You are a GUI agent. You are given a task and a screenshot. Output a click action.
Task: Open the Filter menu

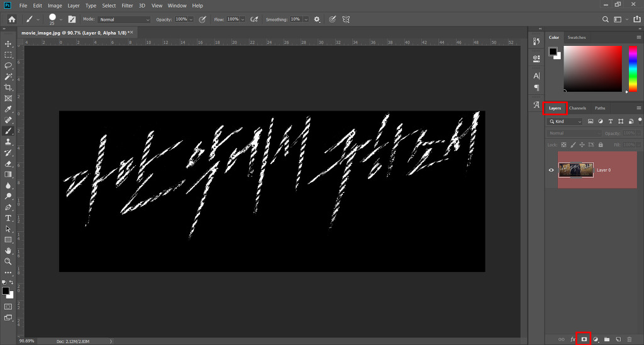coord(127,6)
